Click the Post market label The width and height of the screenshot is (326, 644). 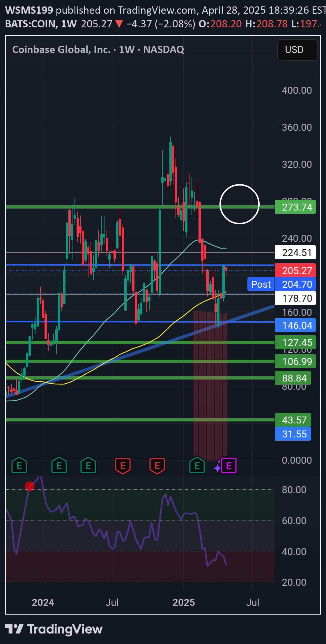tap(261, 284)
